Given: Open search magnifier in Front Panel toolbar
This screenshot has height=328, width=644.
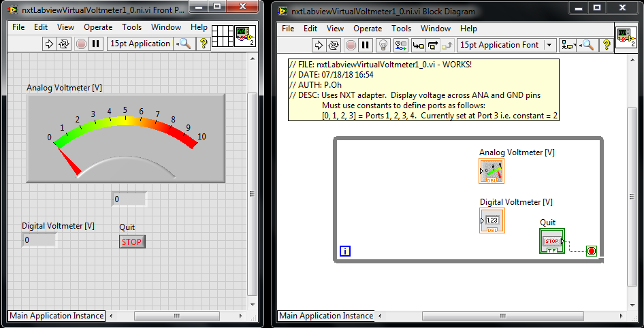Looking at the screenshot, I should pos(183,44).
